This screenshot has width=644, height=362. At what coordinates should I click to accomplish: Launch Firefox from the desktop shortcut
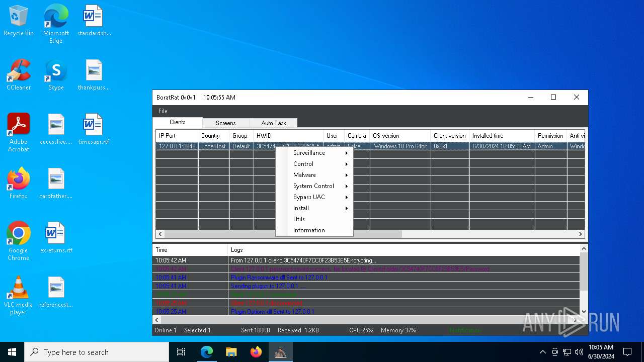(x=19, y=184)
